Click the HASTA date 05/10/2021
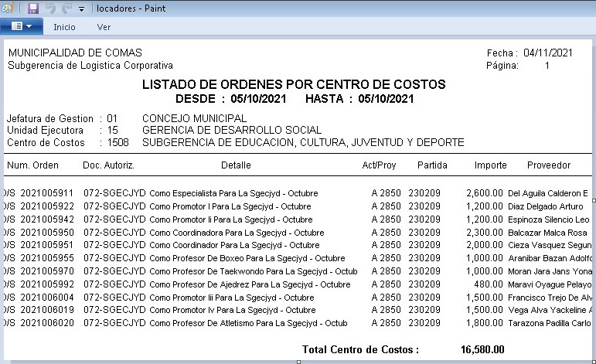Viewport: 596px width, 364px height. [x=386, y=99]
